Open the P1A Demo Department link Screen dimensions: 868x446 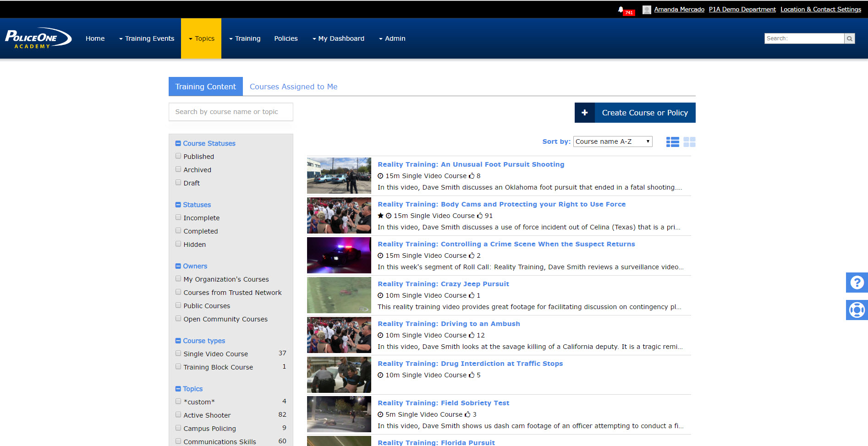click(x=742, y=10)
